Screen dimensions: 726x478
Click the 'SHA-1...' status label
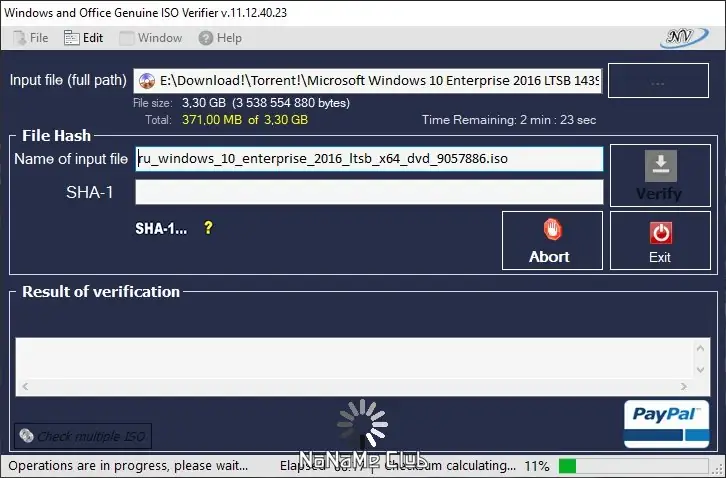[161, 228]
